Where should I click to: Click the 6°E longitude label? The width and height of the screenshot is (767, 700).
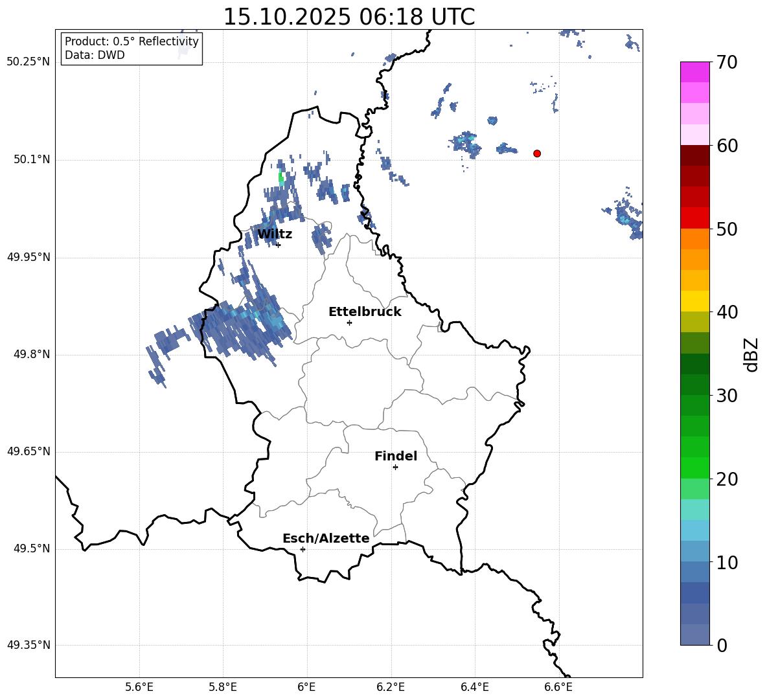coord(306,687)
